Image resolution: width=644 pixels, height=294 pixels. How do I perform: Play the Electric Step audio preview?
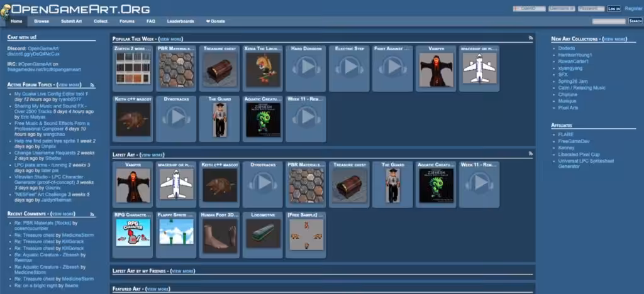pos(350,67)
